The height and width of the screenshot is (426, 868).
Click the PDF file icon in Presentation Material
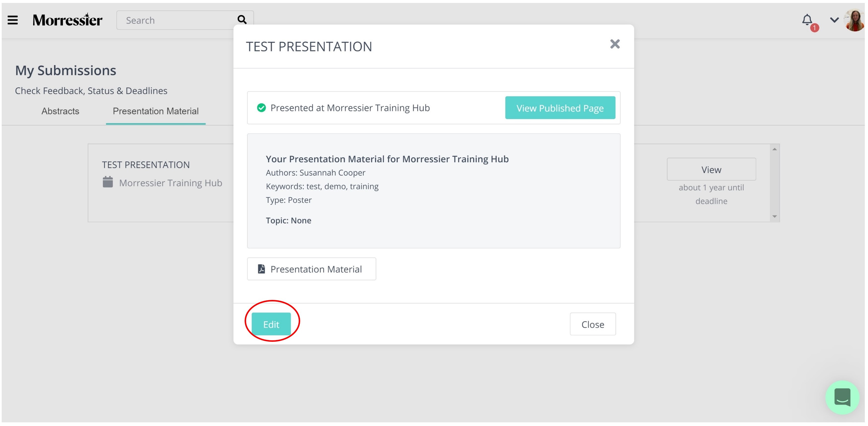point(261,269)
